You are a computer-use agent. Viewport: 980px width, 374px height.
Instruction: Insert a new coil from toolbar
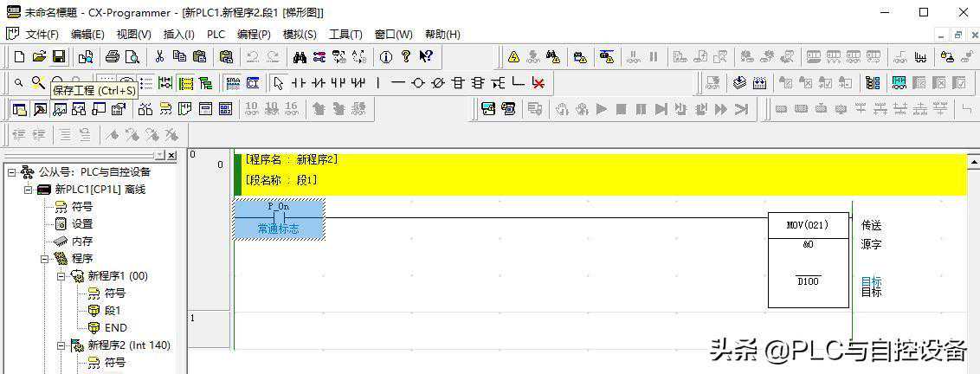pos(418,83)
